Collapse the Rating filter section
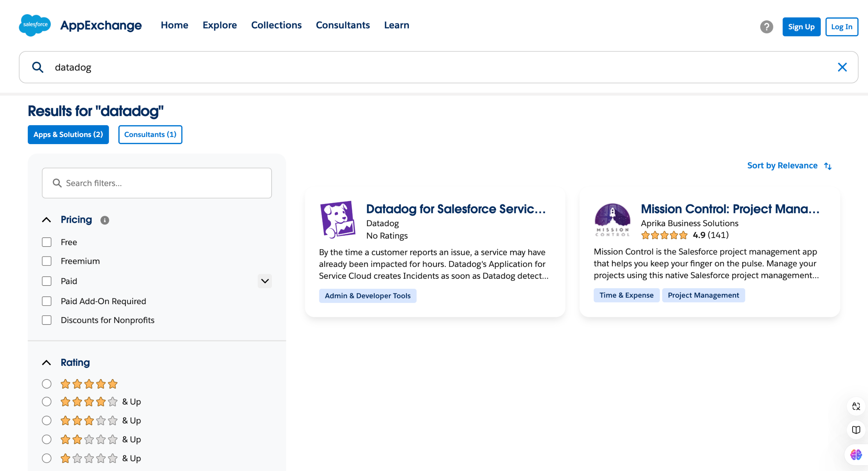 tap(46, 362)
